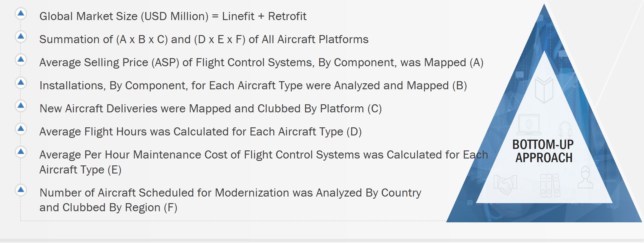Image resolution: width=644 pixels, height=243 pixels.
Task: Click the Installations, By Component (B) text
Action: (x=253, y=85)
